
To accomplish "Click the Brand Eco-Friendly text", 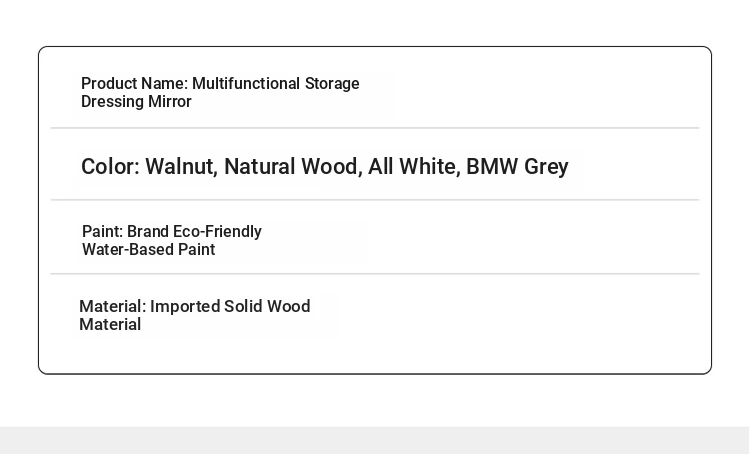I will 194,232.
